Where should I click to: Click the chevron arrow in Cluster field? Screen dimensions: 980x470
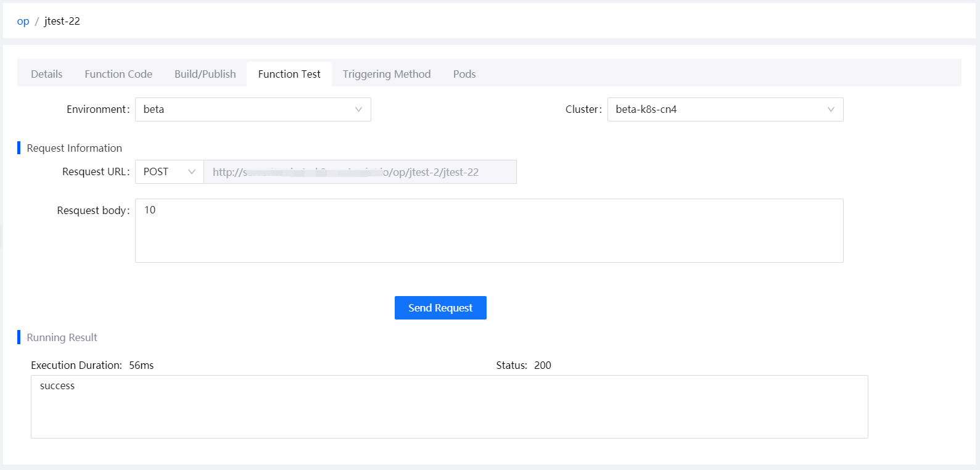[831, 110]
